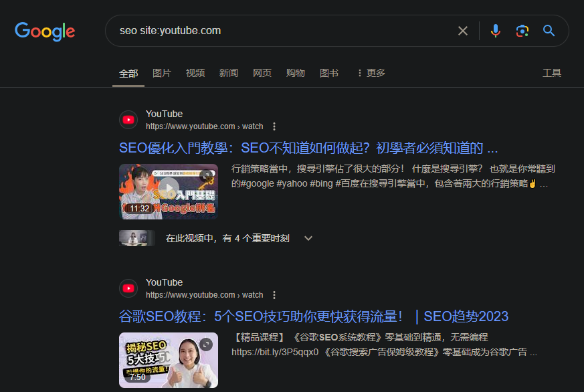Open SEO優化入門教學 result title link
Image resolution: width=584 pixels, height=392 pixels.
[308, 148]
